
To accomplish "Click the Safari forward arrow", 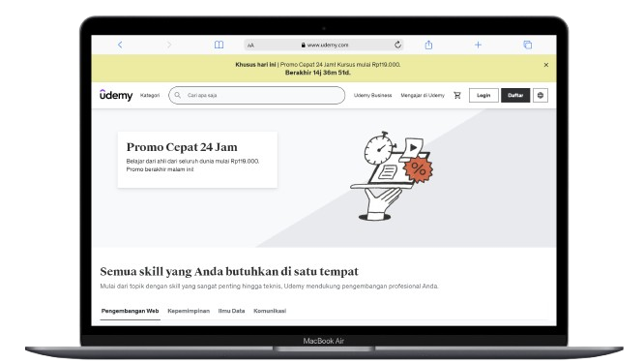I will [169, 45].
